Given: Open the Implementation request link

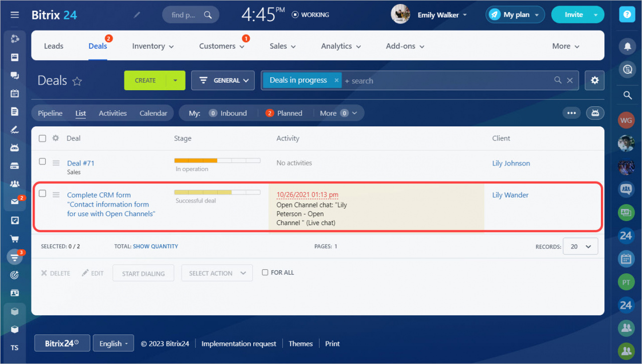Looking at the screenshot, I should 239,343.
